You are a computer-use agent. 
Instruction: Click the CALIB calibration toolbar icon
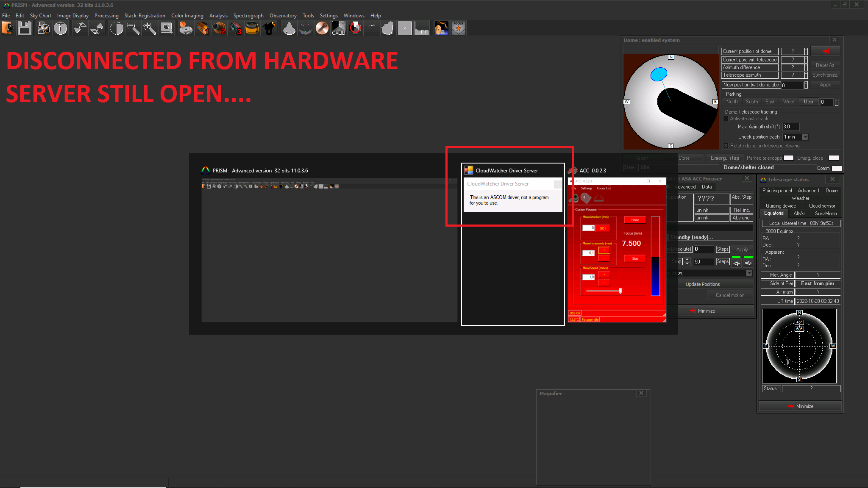click(338, 28)
